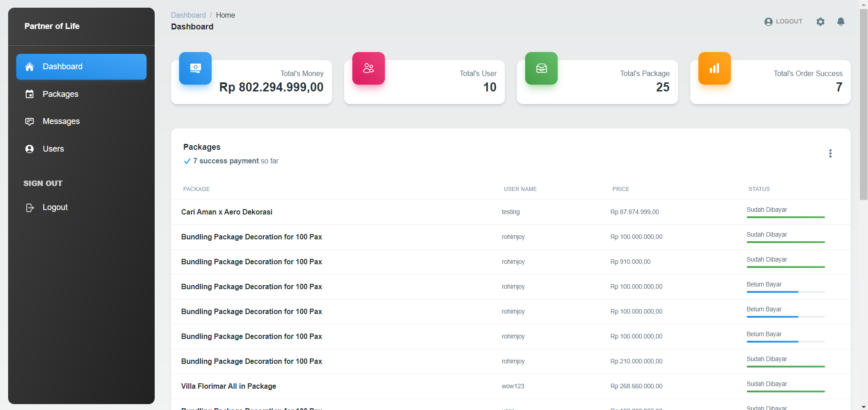Open the Packages card three-dot menu

[x=830, y=153]
